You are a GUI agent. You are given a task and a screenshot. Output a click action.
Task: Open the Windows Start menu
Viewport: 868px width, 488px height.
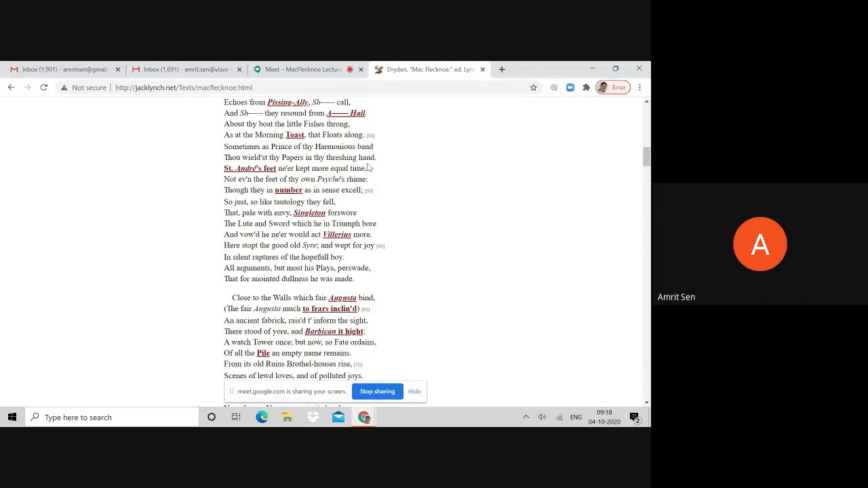pyautogui.click(x=12, y=418)
